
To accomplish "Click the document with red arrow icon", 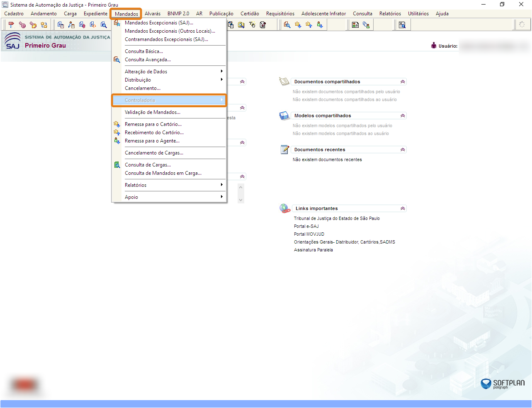I will tap(82, 25).
